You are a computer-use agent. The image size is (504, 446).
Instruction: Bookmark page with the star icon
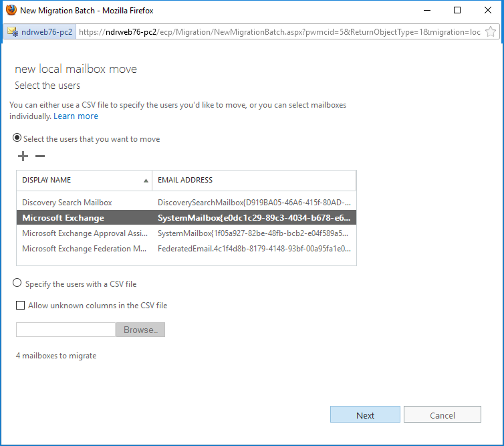click(x=491, y=32)
